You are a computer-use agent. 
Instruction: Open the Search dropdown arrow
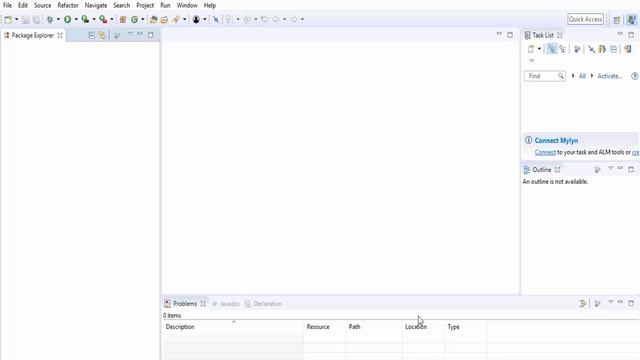point(184,20)
